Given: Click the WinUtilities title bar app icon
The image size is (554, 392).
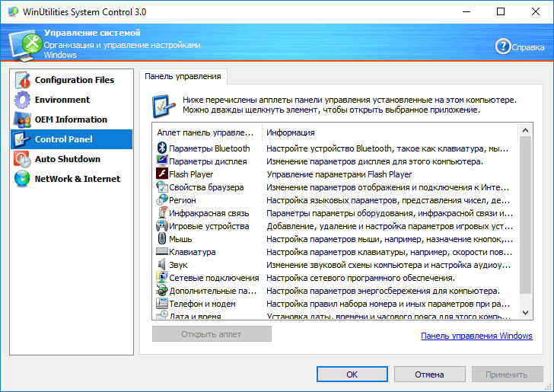Looking at the screenshot, I should [13, 11].
